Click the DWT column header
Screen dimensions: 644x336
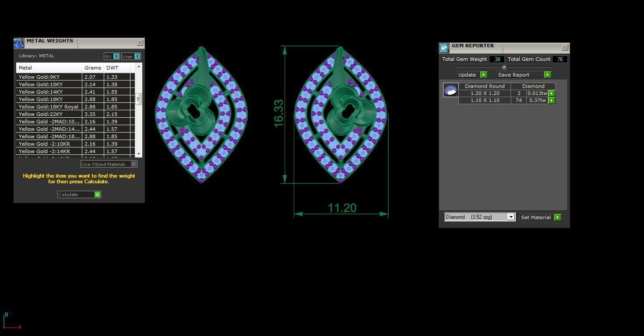click(x=116, y=68)
